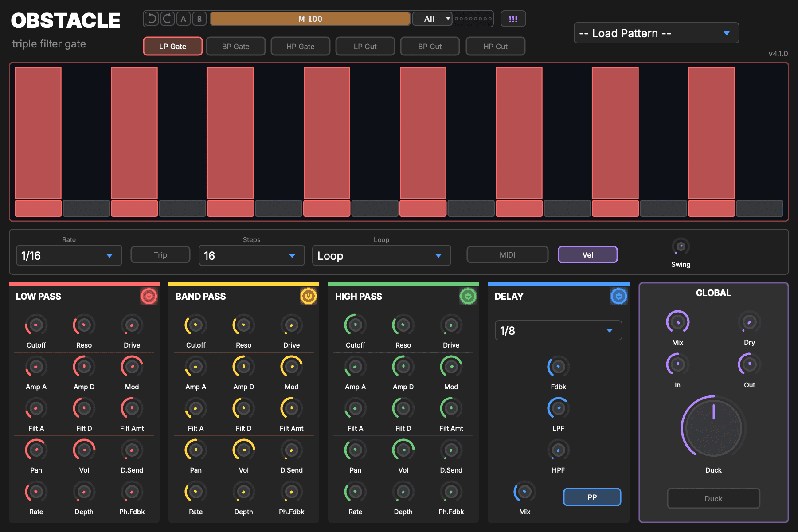Switch to the HP Cut tab
798x532 pixels.
click(496, 46)
